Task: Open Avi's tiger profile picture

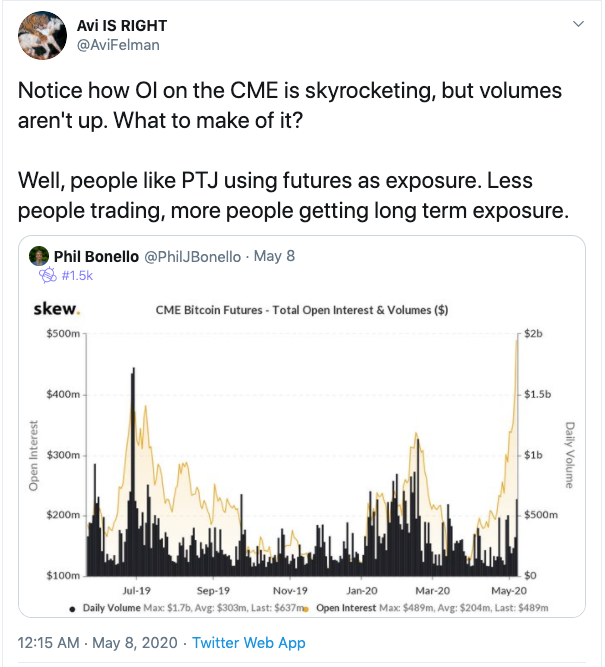Action: point(42,36)
